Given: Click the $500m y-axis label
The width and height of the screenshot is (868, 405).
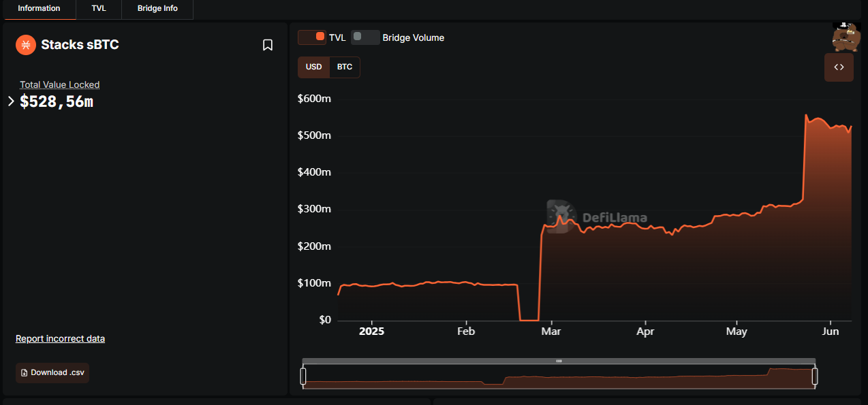Looking at the screenshot, I should coord(314,135).
